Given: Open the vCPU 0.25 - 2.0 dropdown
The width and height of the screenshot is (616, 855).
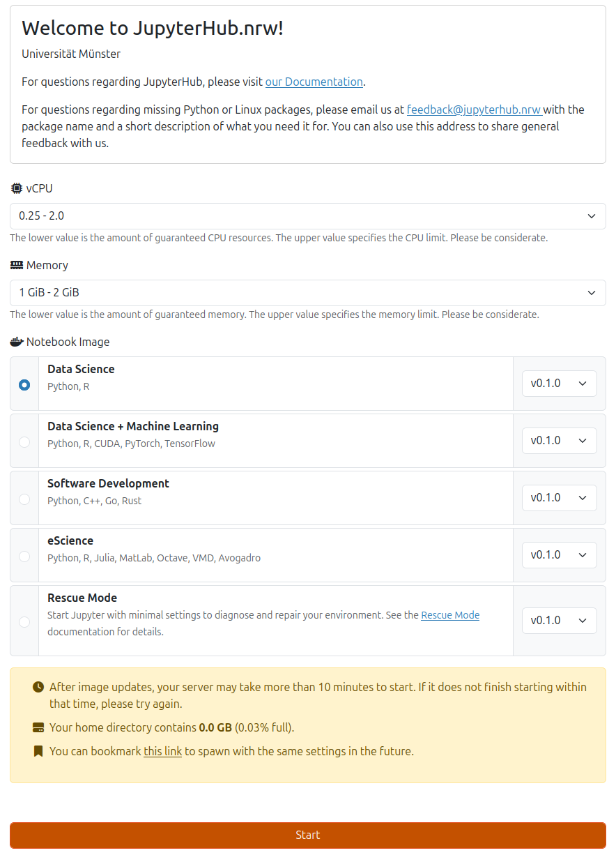Looking at the screenshot, I should 308,216.
